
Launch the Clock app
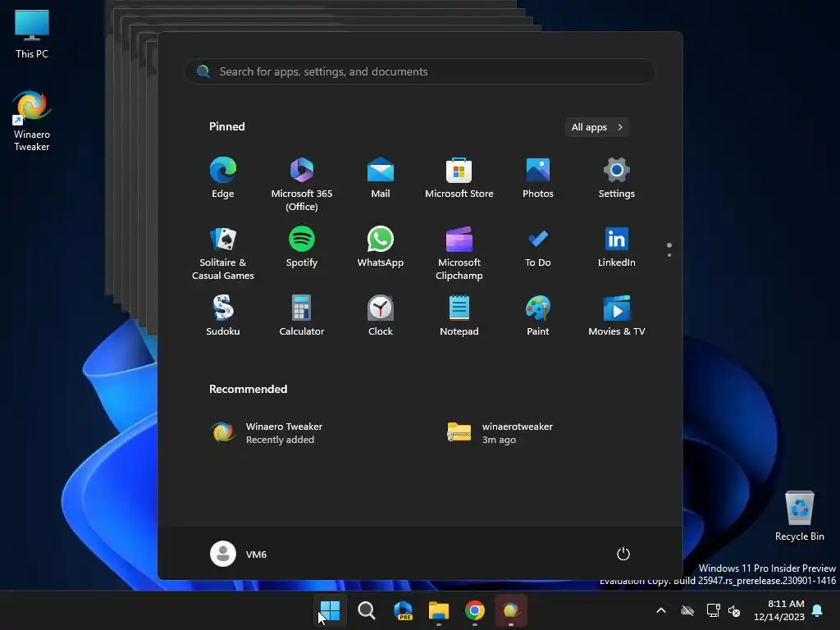(x=381, y=316)
